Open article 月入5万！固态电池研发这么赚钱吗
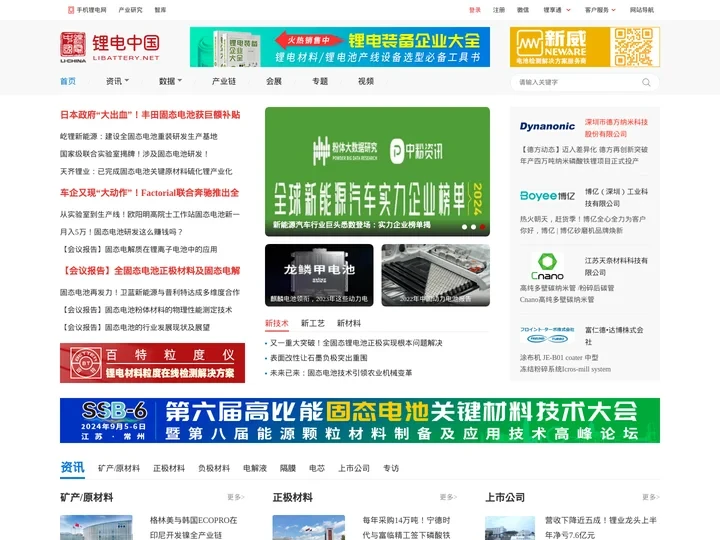Screen dimensions: 720x540 coord(121,232)
